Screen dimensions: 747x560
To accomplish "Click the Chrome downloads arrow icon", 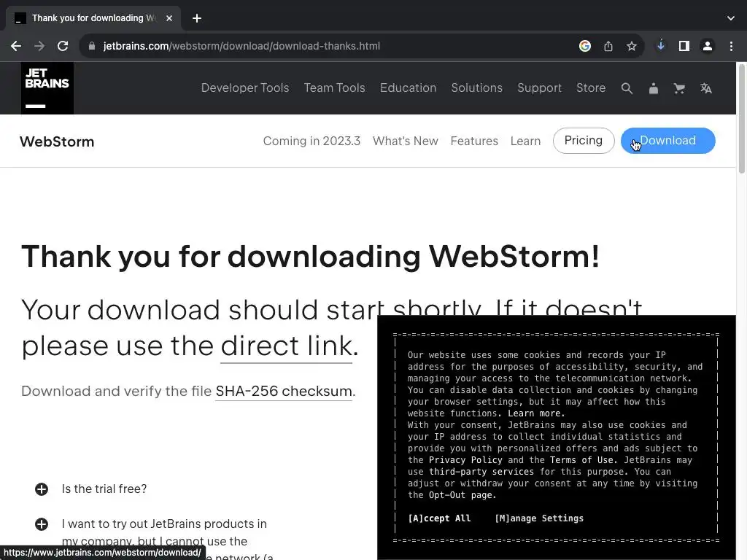I will [x=661, y=46].
